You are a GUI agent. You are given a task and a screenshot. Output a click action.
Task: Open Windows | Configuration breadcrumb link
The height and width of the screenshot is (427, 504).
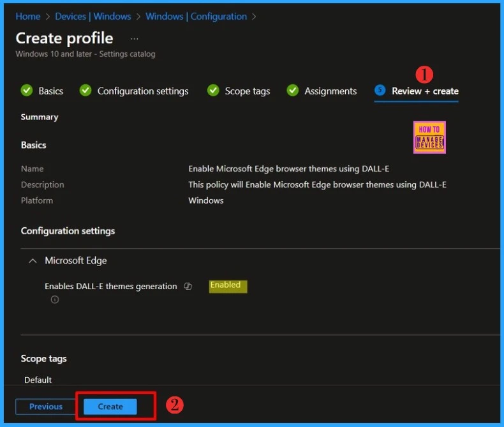click(196, 17)
